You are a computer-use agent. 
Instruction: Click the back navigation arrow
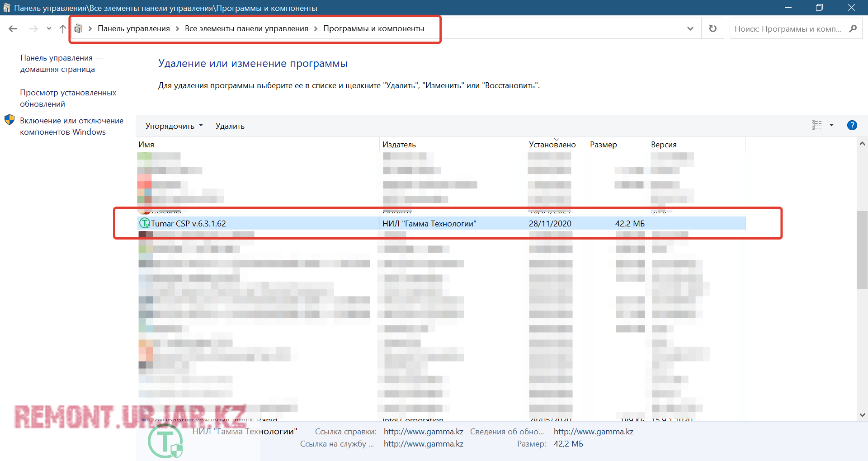coord(13,28)
